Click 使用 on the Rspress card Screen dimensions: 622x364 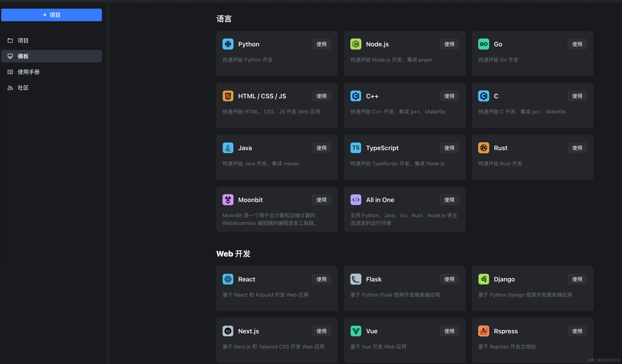(577, 331)
